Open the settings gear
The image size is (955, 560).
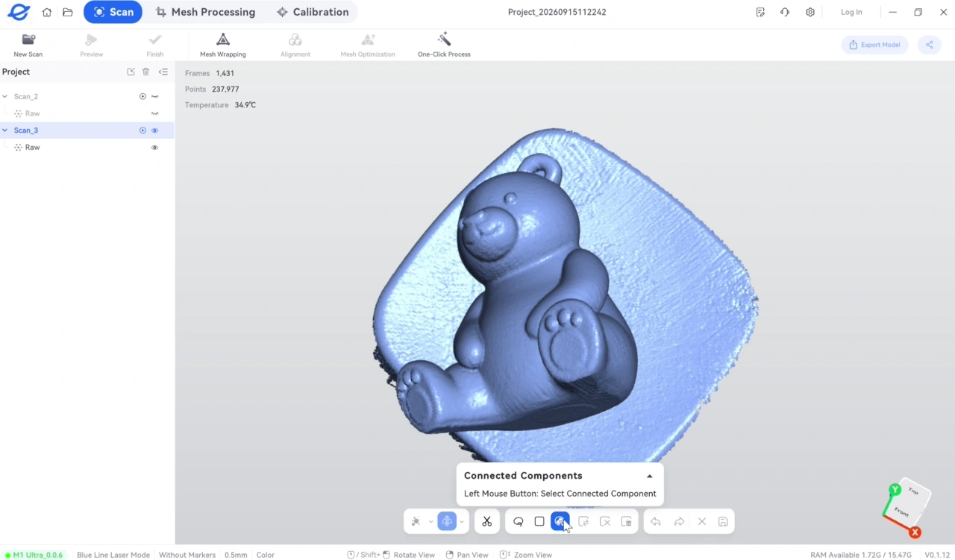pos(810,12)
